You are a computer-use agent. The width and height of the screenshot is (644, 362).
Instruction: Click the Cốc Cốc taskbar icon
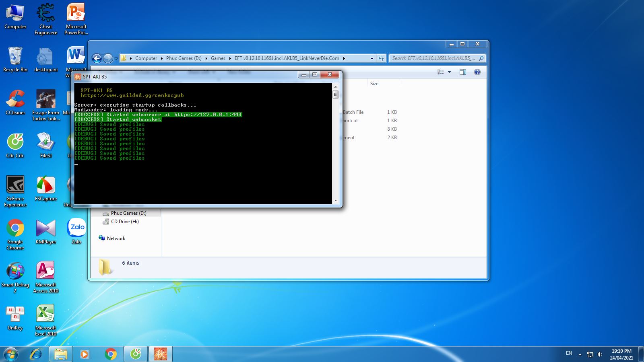click(136, 354)
